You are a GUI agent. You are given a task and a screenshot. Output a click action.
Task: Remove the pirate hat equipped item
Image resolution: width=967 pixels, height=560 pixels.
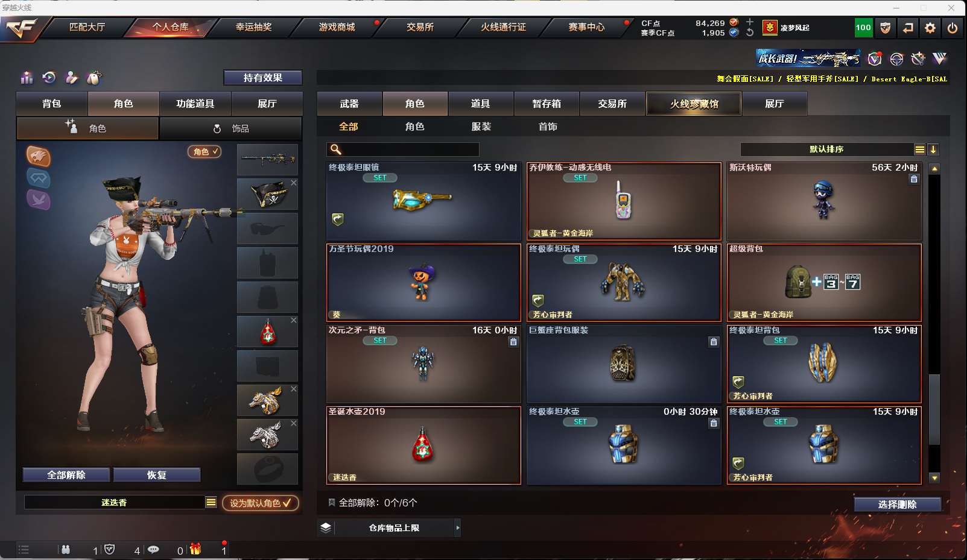(x=294, y=183)
